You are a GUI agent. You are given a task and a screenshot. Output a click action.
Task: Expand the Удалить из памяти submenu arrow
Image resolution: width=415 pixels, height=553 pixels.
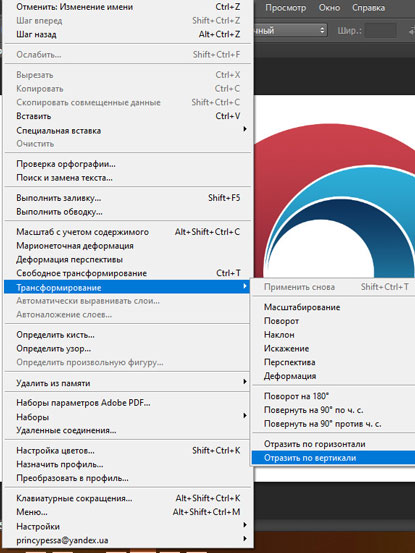pyautogui.click(x=245, y=382)
